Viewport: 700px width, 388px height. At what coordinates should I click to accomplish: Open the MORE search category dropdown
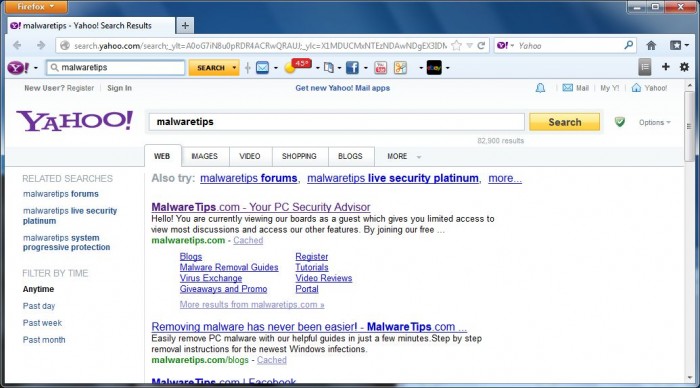404,156
